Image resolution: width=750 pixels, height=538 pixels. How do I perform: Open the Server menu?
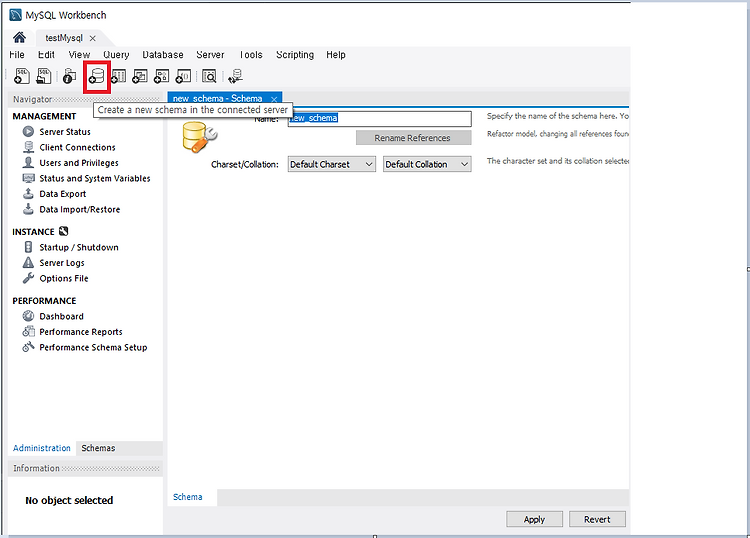210,55
